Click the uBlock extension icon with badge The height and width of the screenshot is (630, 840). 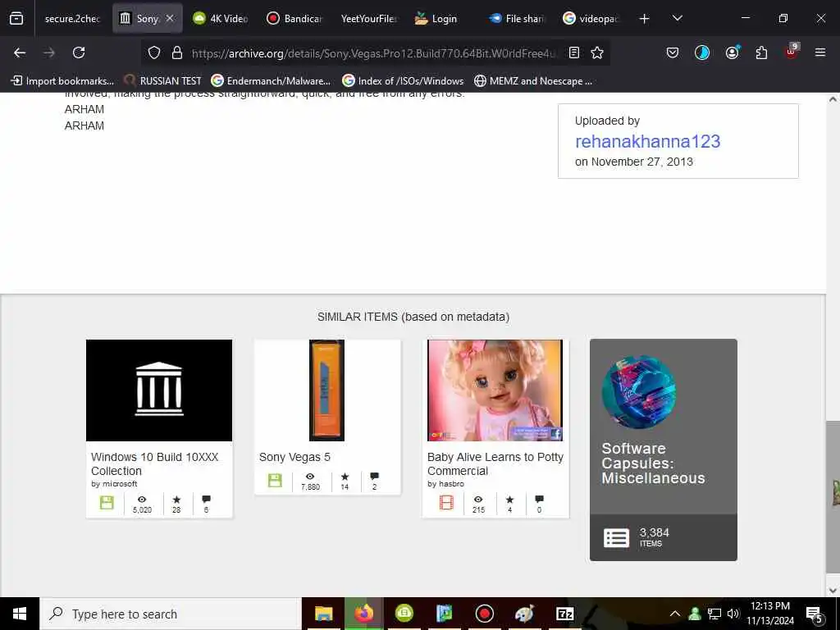click(792, 52)
